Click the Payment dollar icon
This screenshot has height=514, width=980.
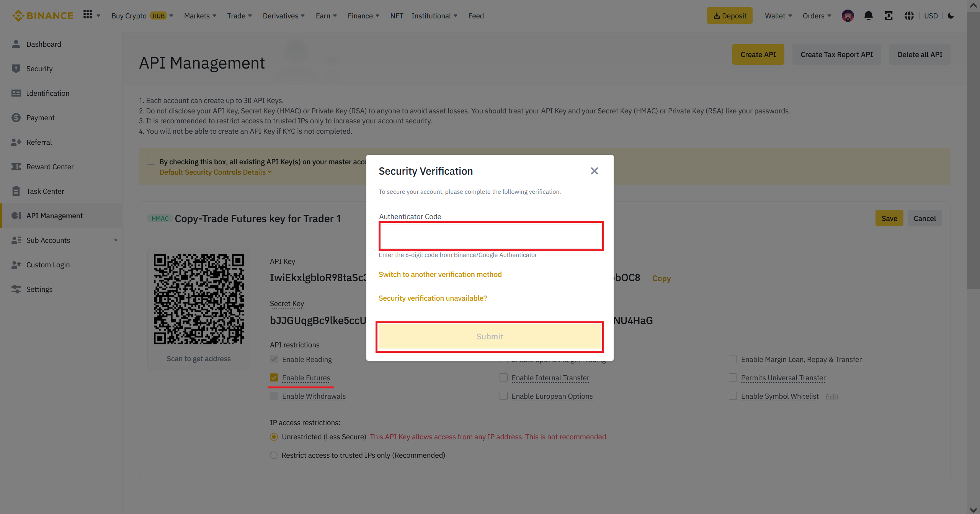pos(16,118)
